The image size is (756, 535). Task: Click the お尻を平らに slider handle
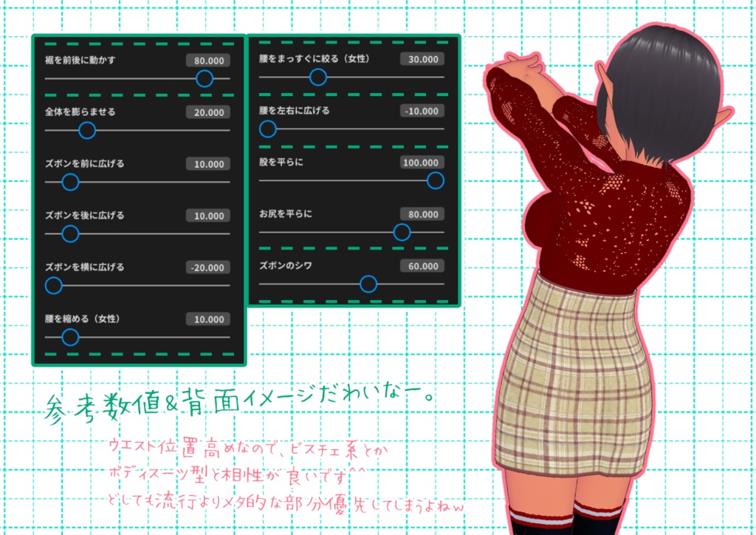coord(402,232)
